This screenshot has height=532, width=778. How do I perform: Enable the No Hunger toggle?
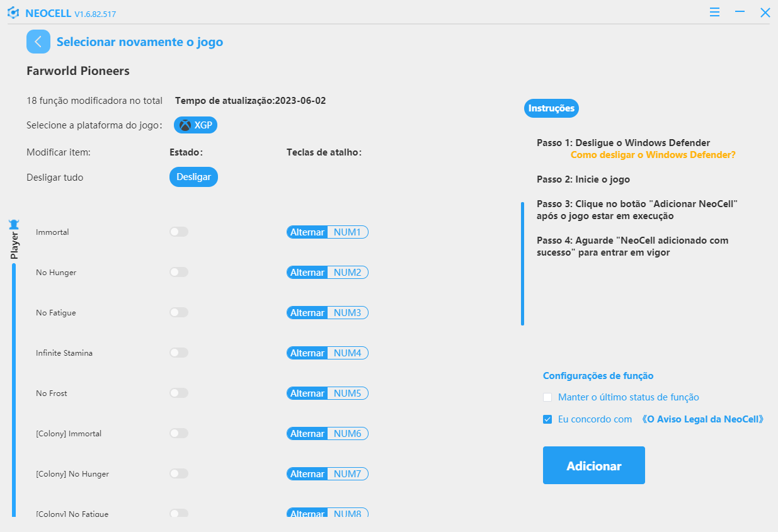179,273
